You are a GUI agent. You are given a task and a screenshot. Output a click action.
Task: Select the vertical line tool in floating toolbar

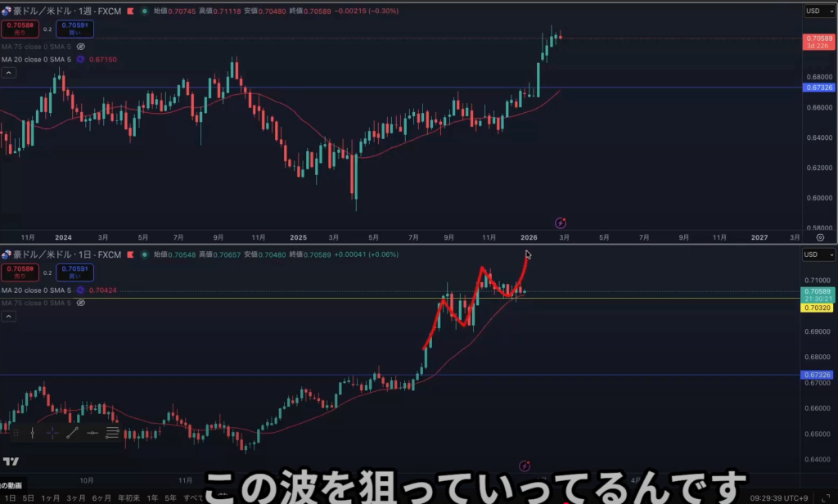coord(33,433)
